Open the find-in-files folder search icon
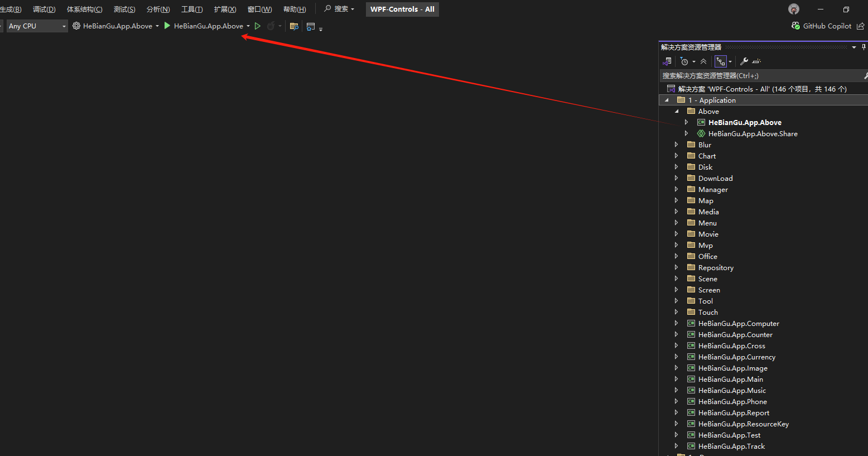868x456 pixels. coord(294,26)
